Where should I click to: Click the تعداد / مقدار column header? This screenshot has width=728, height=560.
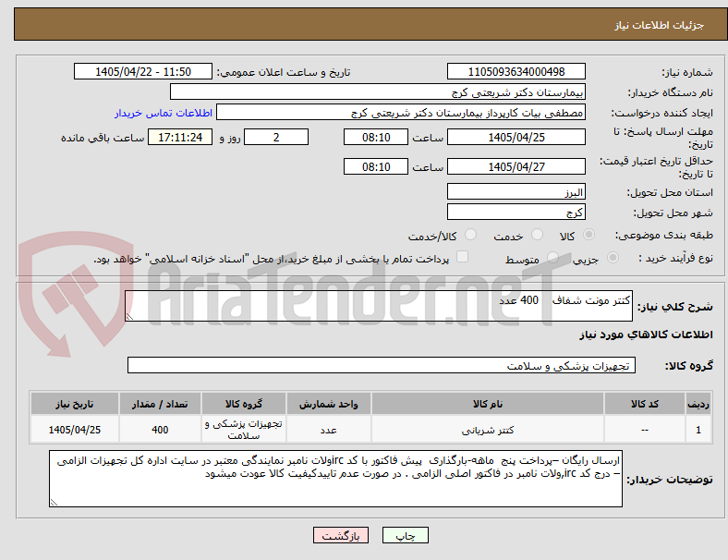[160, 404]
